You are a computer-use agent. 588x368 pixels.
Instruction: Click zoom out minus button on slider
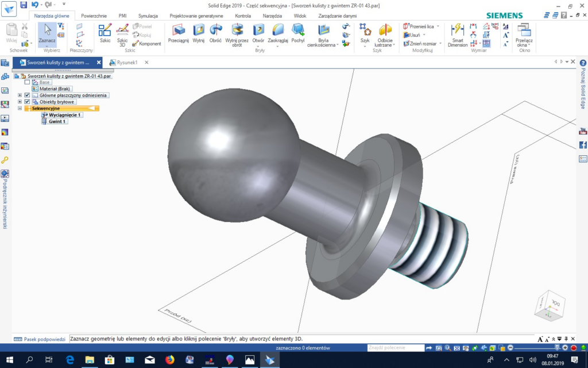point(510,348)
